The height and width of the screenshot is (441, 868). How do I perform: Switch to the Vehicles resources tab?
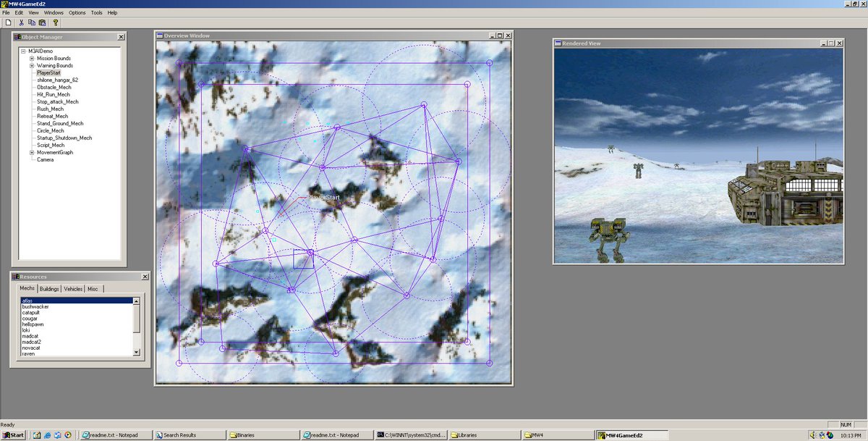(x=73, y=288)
